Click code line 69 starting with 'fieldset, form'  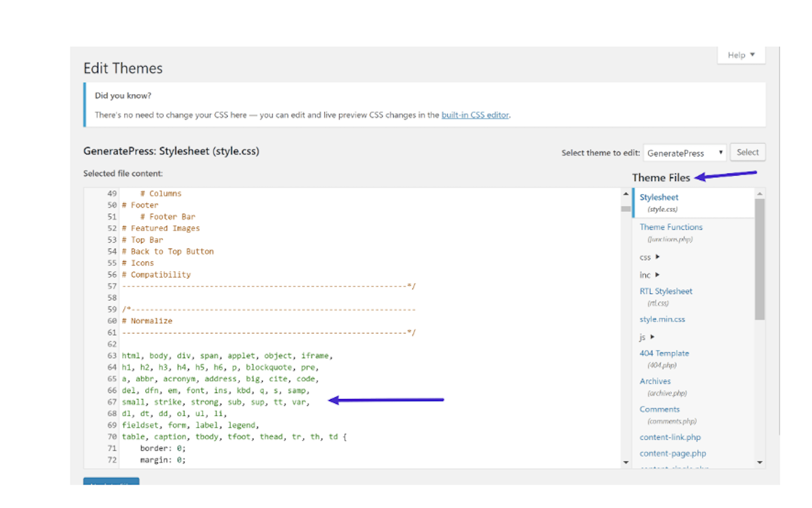(191, 425)
